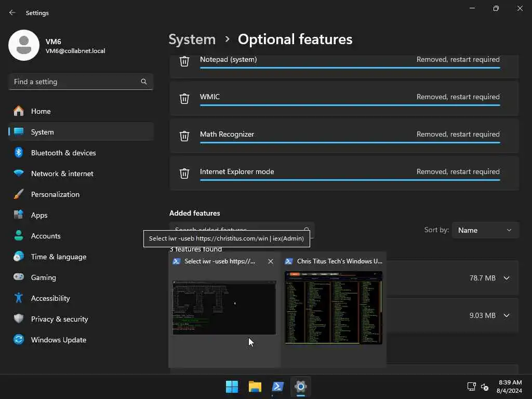Select System in the sidebar

pyautogui.click(x=81, y=132)
